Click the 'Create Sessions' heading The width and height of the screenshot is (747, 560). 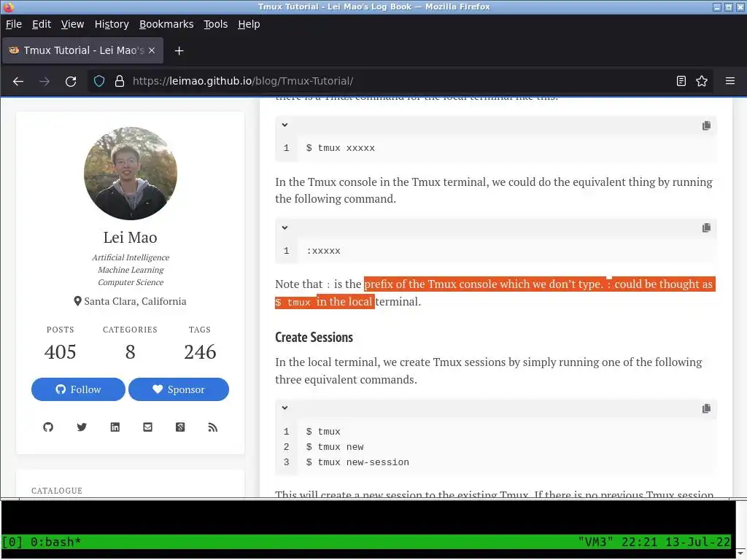[x=314, y=338]
